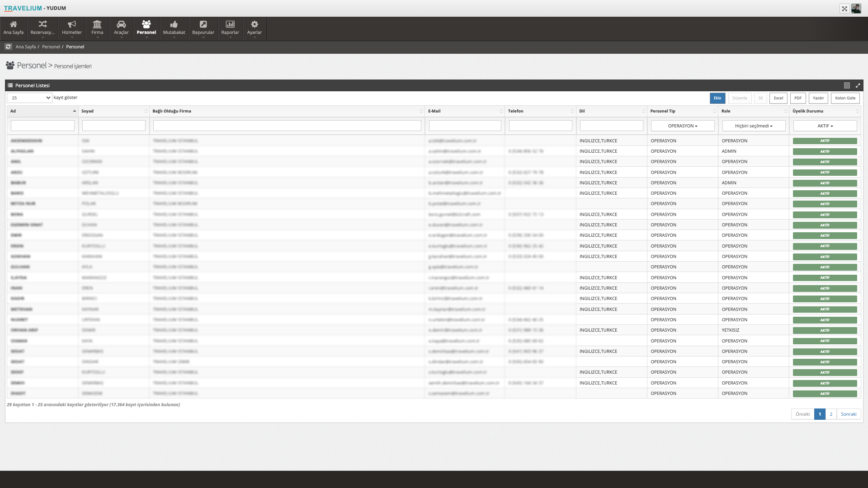
Task: Expand the Personel Listesi panel
Action: click(858, 85)
